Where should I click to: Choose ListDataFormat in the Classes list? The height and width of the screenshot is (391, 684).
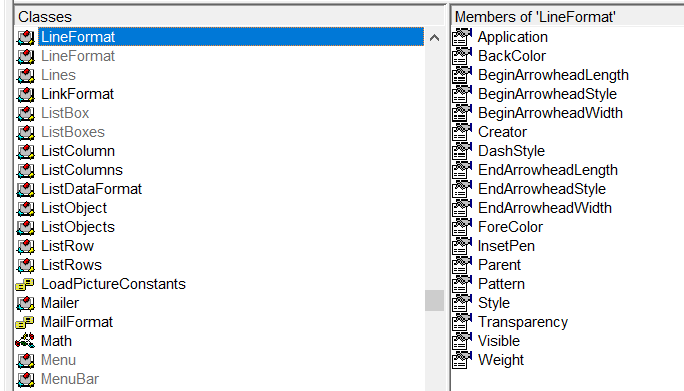[x=92, y=189]
